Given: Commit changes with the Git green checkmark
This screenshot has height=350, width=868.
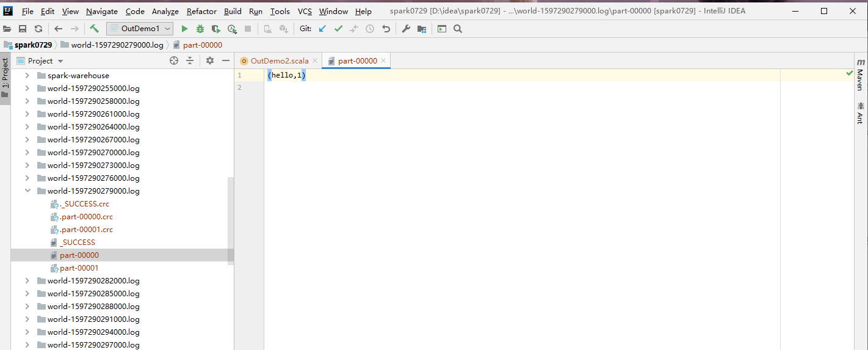Looking at the screenshot, I should [338, 29].
